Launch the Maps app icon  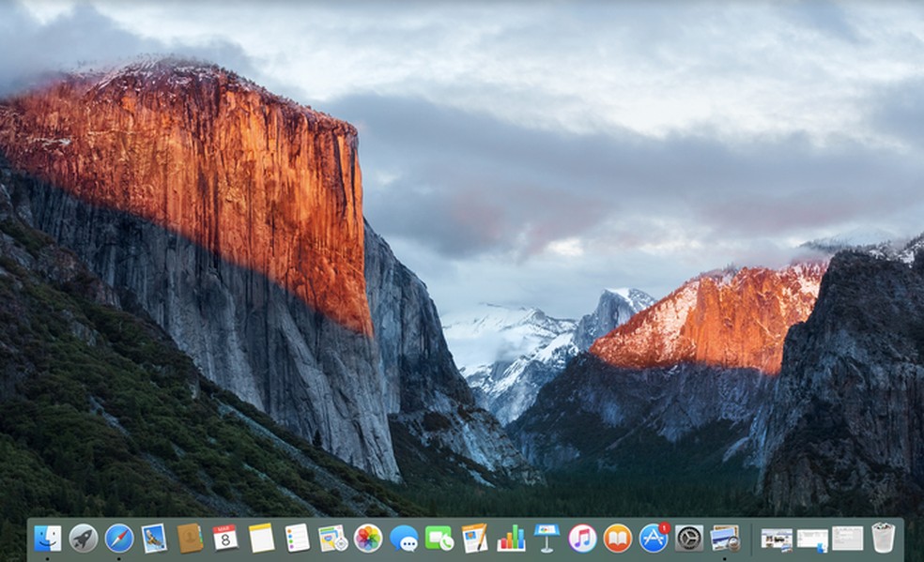(333, 538)
